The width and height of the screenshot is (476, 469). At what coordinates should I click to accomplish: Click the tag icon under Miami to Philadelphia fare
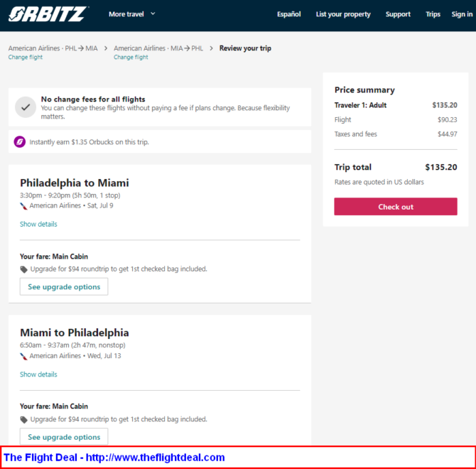tap(23, 419)
